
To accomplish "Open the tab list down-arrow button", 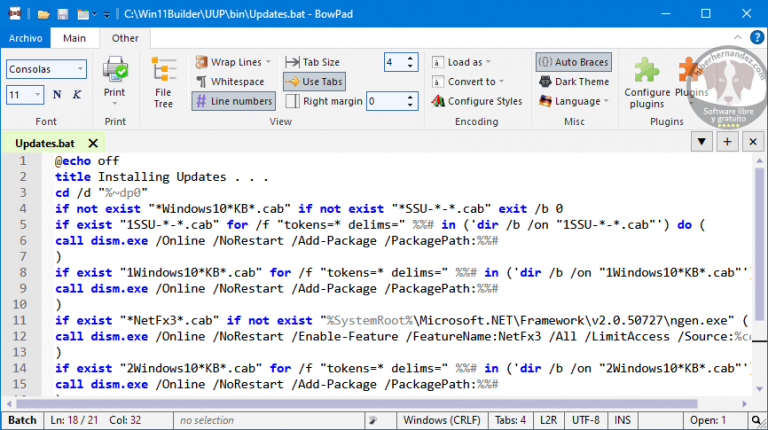I will 701,142.
